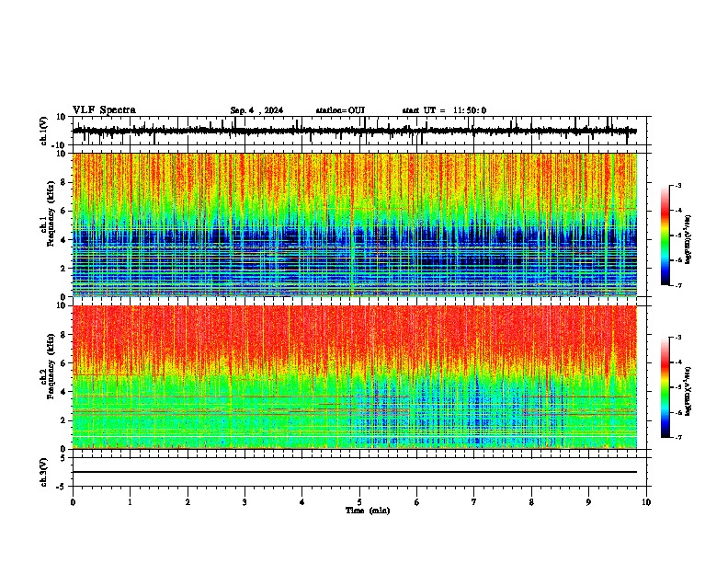The width and height of the screenshot is (728, 563).
Task: Click the "station=OUJ" header label
Action: click(x=340, y=110)
